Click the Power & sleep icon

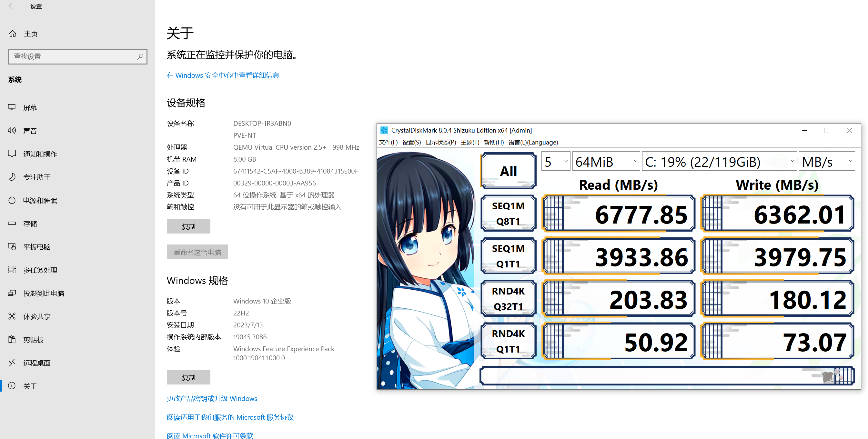[12, 200]
